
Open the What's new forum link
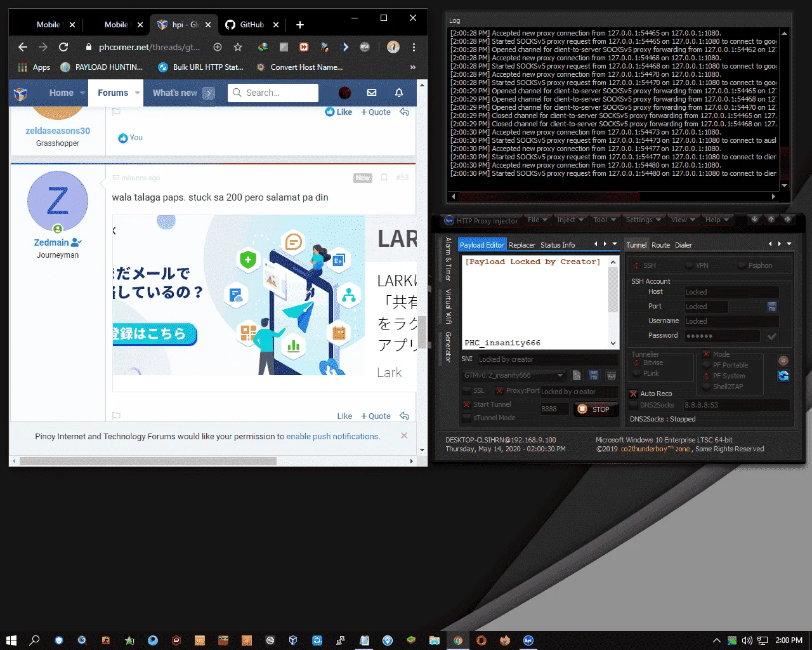tap(175, 93)
